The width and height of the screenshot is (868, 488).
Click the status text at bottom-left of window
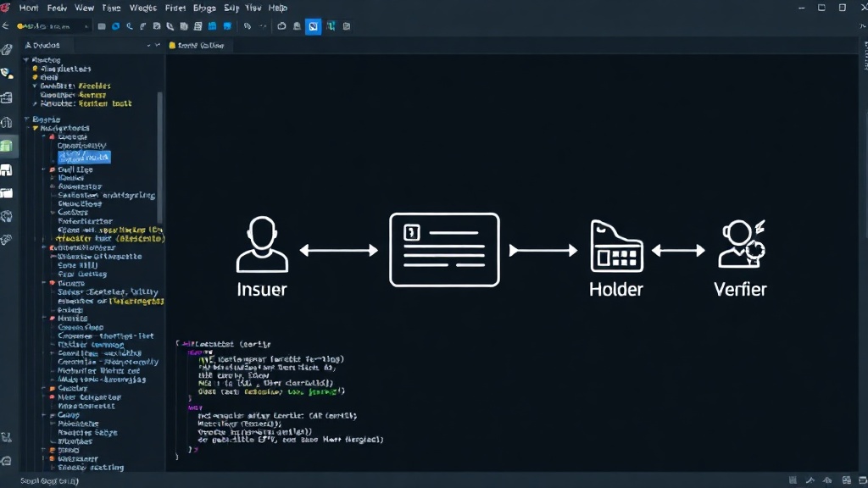coord(49,481)
